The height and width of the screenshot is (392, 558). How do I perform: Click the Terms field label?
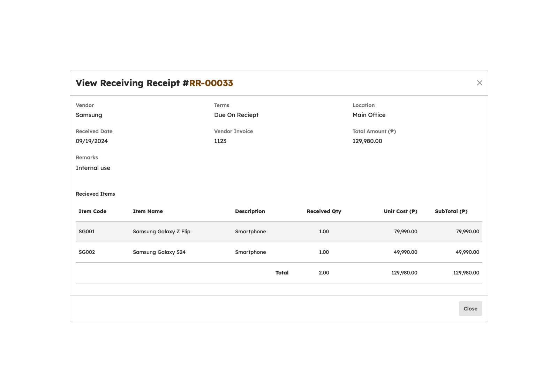tap(221, 105)
